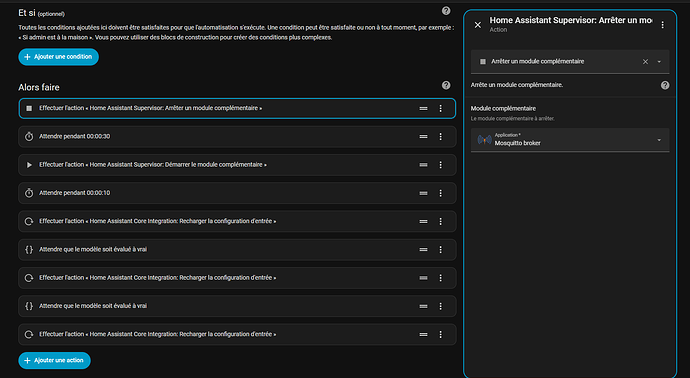
Task: Open three-dot menu of "Attendre pendant 00:00:30"
Action: click(440, 137)
